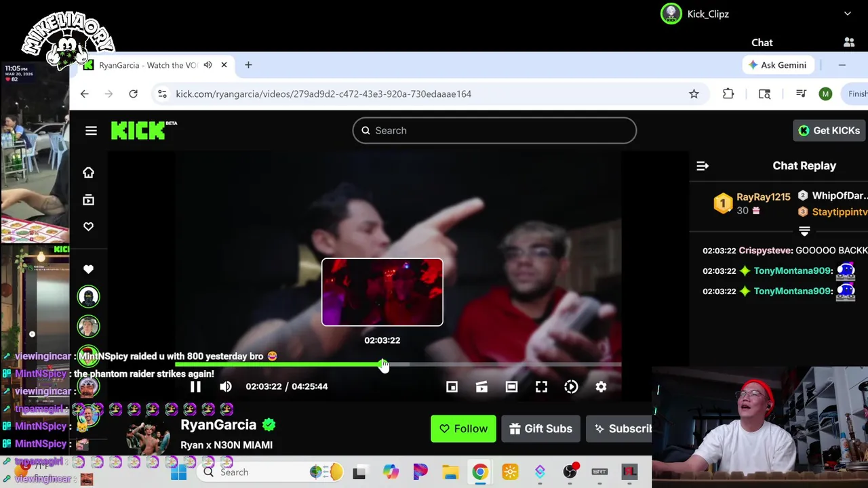Toggle theater mode in player
The height and width of the screenshot is (488, 868).
click(511, 386)
